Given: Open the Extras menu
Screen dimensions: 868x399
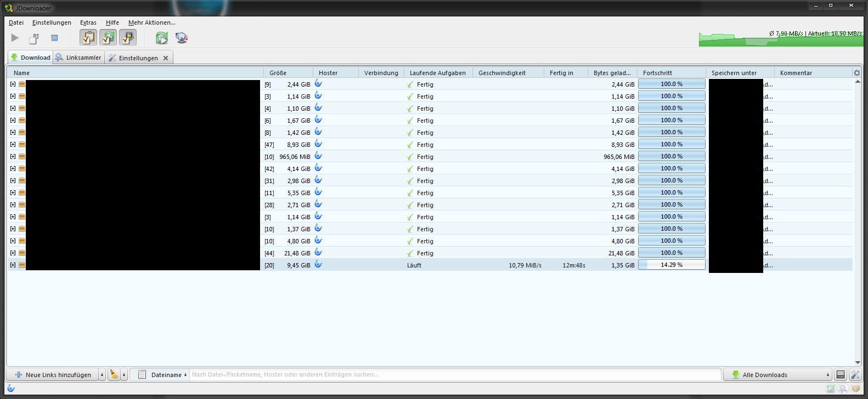Looking at the screenshot, I should 88,22.
